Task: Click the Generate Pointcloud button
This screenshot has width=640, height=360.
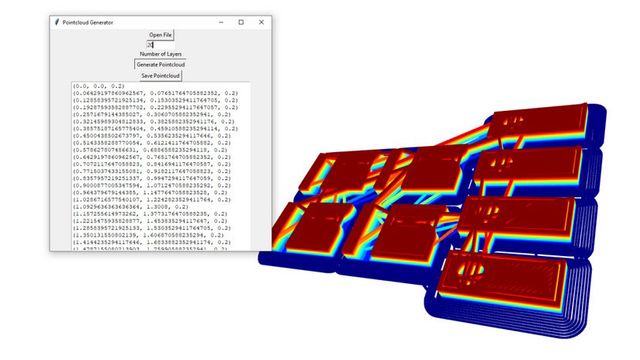Action: 160,64
